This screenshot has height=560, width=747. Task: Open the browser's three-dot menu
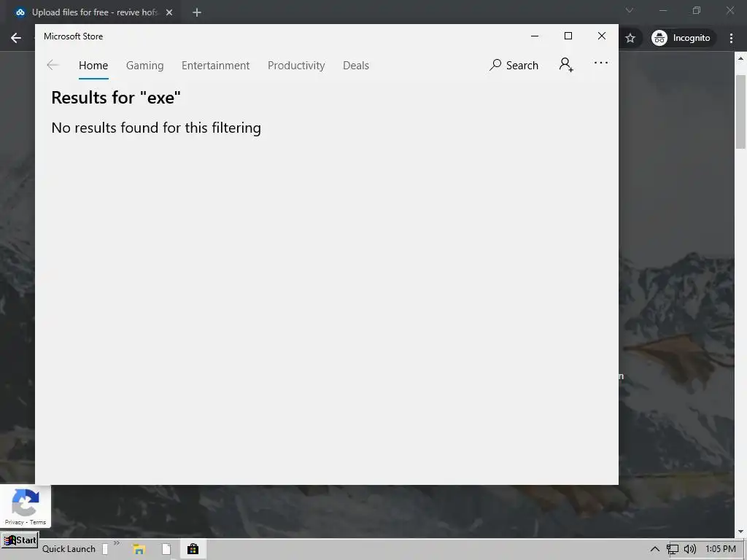coord(731,38)
